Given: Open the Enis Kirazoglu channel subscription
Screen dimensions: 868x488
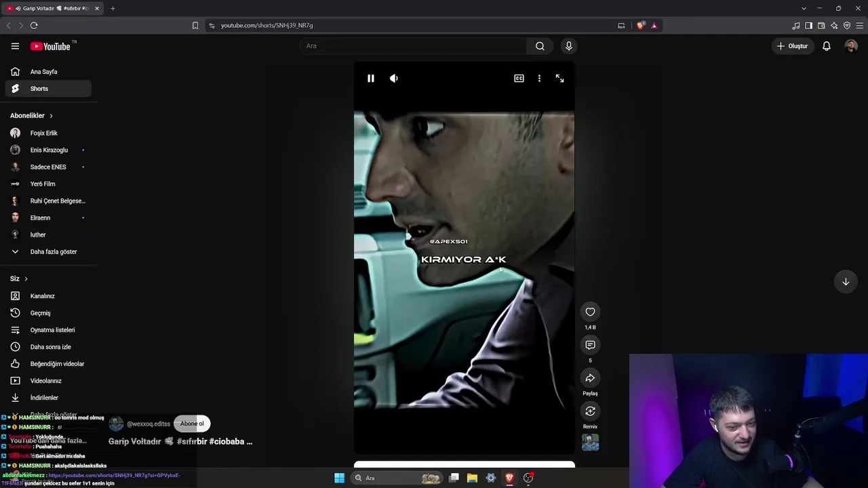Looking at the screenshot, I should tap(48, 150).
